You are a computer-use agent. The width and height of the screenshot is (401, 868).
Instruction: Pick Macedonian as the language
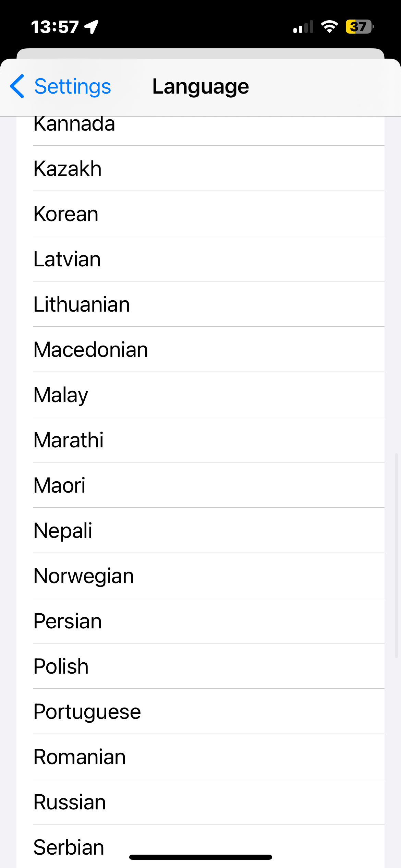[91, 350]
